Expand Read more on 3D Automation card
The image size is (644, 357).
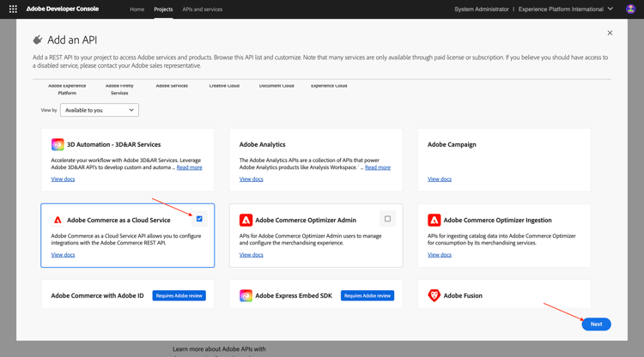click(190, 167)
